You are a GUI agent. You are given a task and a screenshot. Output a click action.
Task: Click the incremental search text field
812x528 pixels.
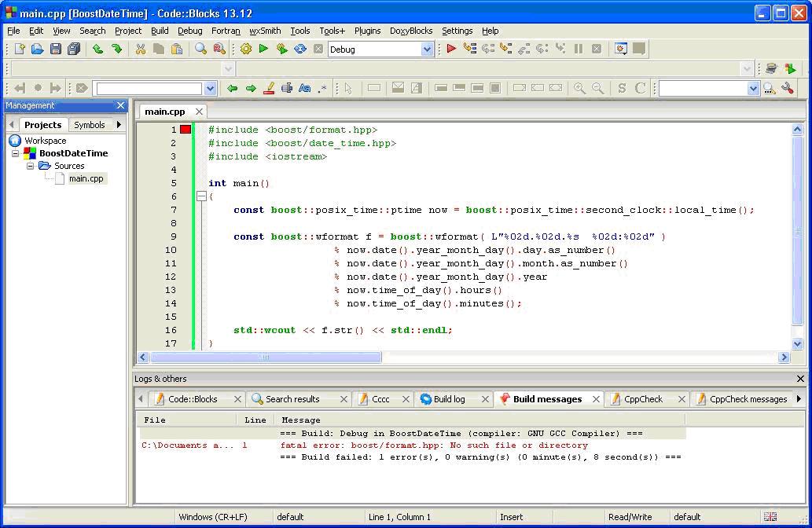149,89
